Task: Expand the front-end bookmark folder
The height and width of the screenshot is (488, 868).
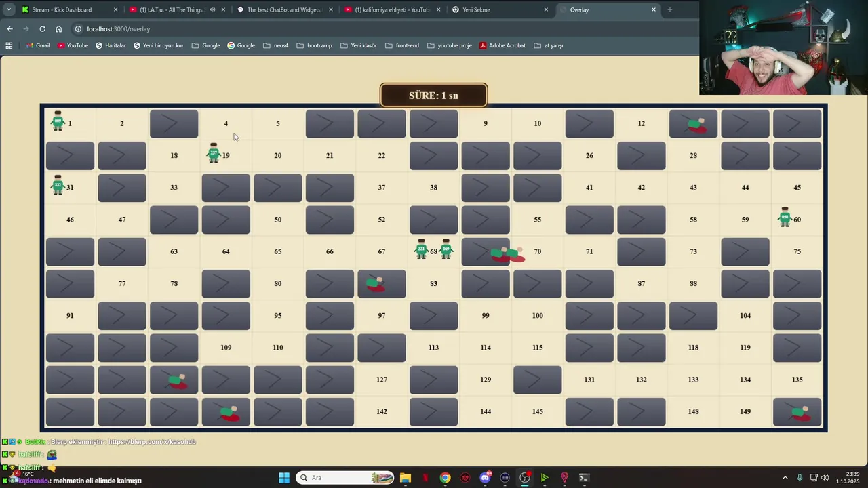Action: coord(402,45)
